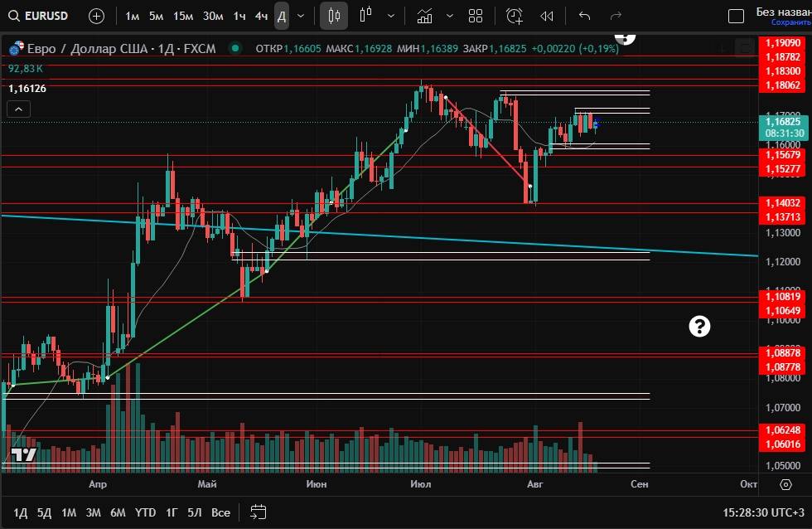Open the indicators chart icon
This screenshot has width=812, height=529.
pyautogui.click(x=425, y=16)
